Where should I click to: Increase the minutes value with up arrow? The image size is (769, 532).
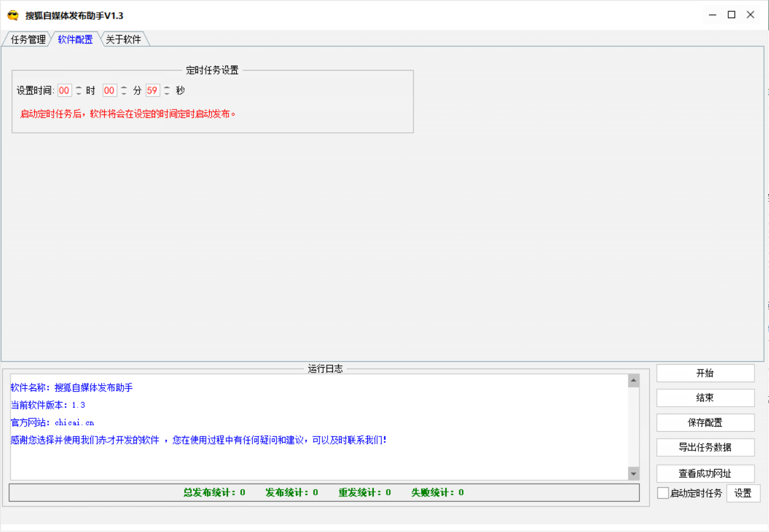(x=124, y=87)
